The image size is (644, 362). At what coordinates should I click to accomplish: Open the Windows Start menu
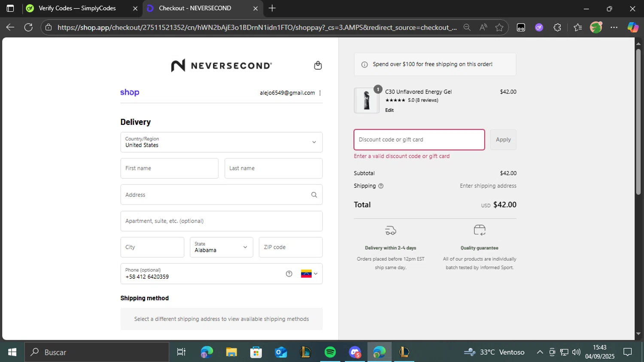[x=12, y=352]
